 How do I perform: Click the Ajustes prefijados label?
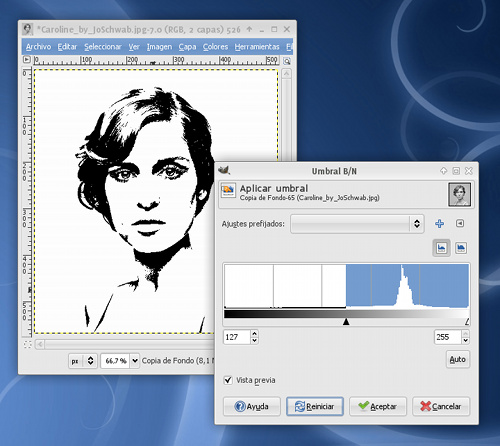coord(253,224)
